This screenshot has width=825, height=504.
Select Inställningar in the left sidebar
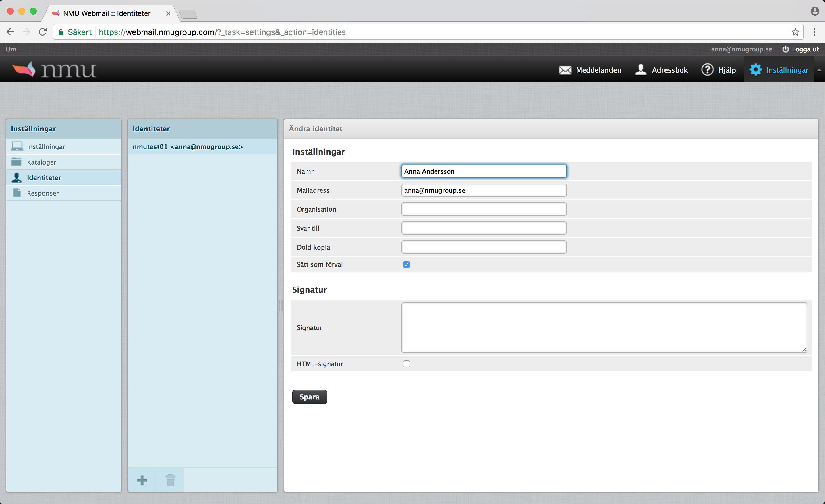click(64, 147)
